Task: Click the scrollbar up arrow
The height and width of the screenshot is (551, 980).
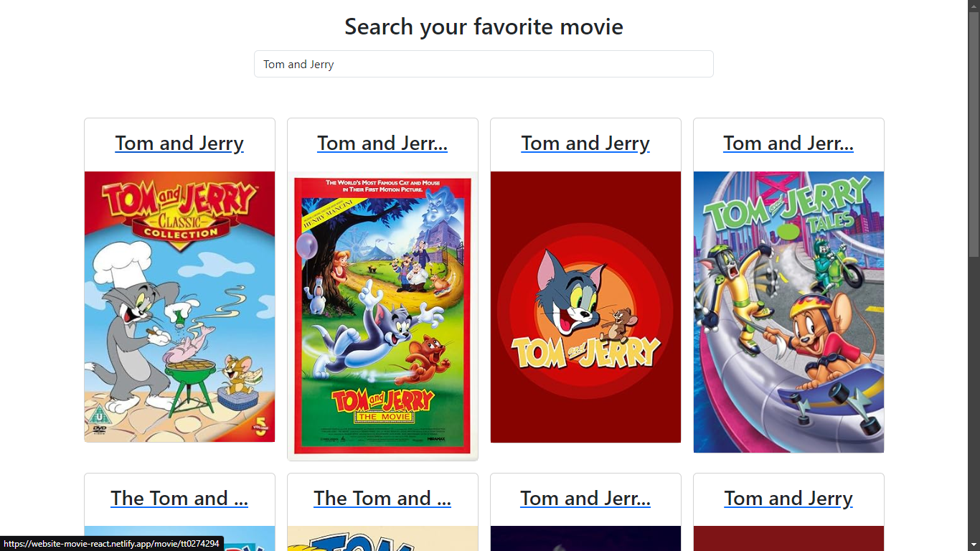Action: point(974,6)
